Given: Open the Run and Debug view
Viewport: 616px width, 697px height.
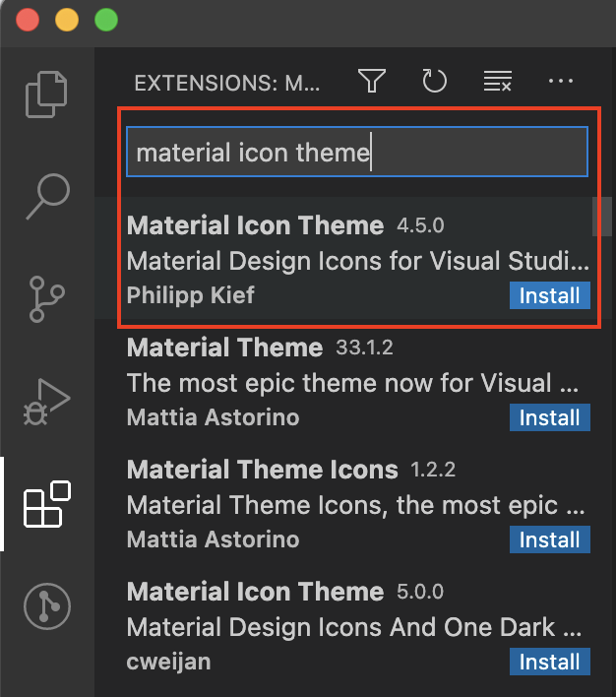Looking at the screenshot, I should pyautogui.click(x=46, y=402).
